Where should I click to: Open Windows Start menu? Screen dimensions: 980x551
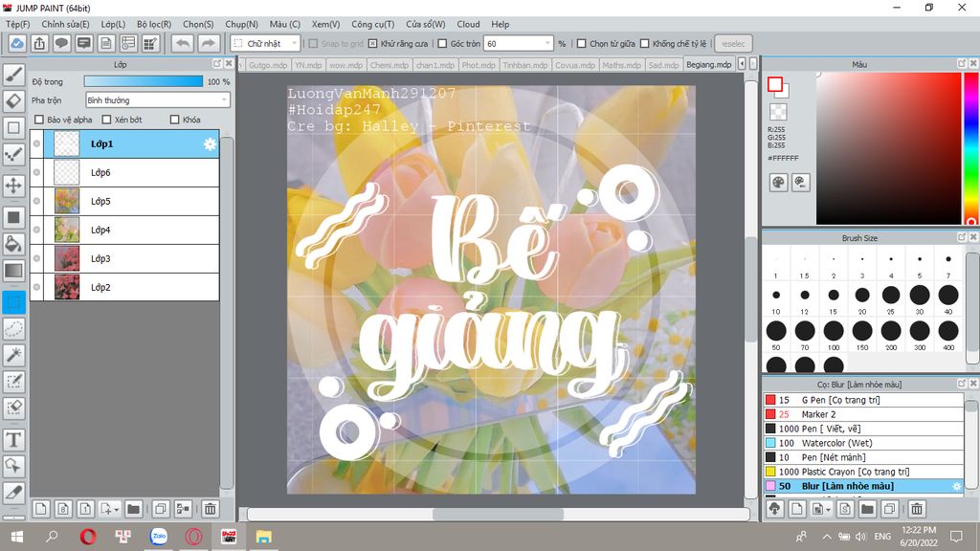(x=17, y=536)
